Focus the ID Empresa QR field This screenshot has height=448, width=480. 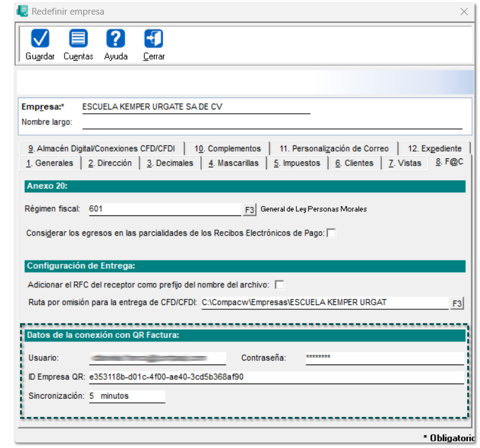point(275,377)
